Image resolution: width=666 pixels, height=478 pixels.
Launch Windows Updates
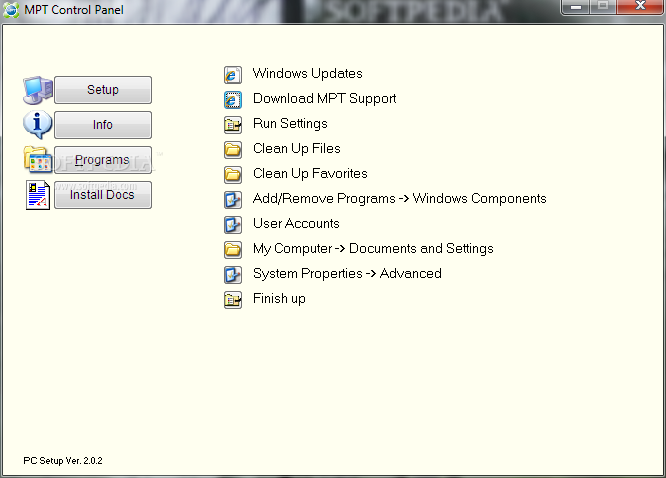308,74
